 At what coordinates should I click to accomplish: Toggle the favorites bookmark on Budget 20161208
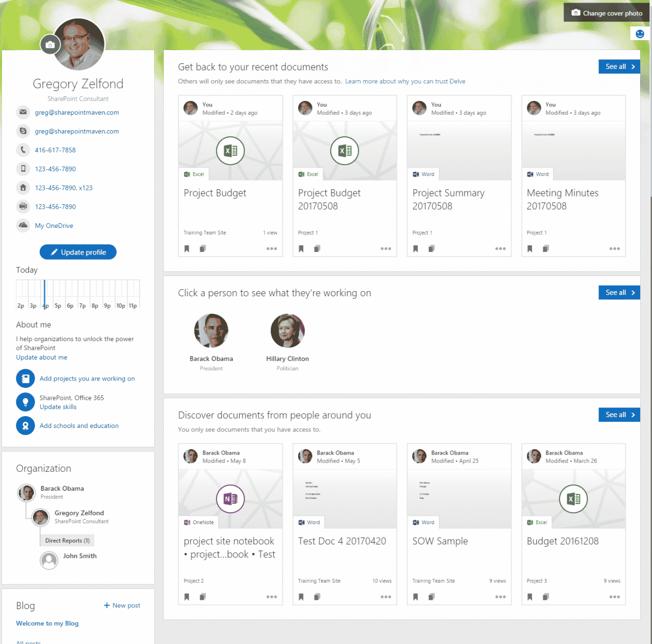[x=530, y=597]
